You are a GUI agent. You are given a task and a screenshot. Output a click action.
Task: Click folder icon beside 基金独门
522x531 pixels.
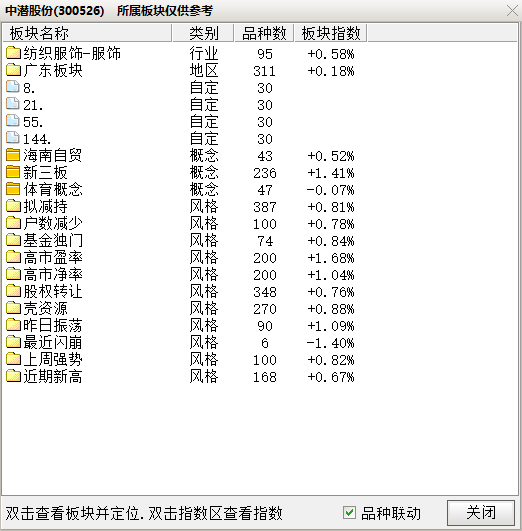(x=13, y=239)
